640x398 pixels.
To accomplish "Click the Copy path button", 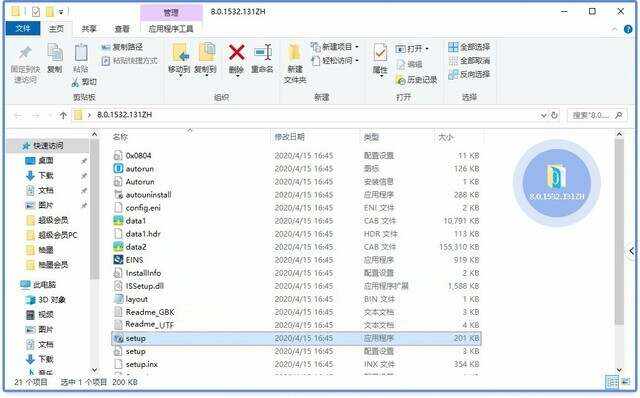I will click(x=122, y=47).
